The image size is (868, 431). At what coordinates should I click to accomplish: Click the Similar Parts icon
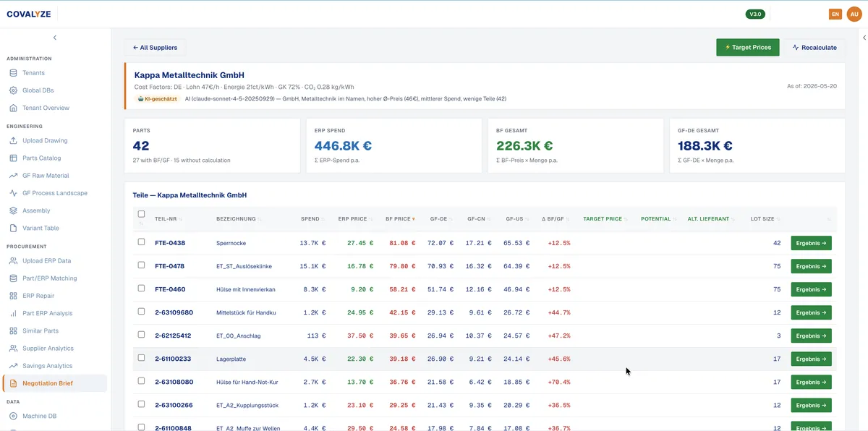pyautogui.click(x=13, y=330)
